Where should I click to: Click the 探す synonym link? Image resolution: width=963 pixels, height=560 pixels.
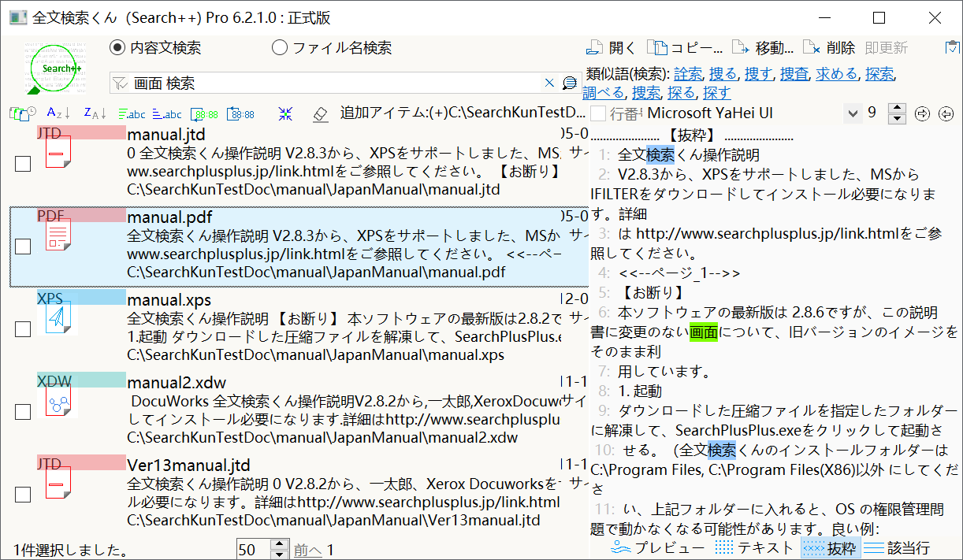point(718,93)
